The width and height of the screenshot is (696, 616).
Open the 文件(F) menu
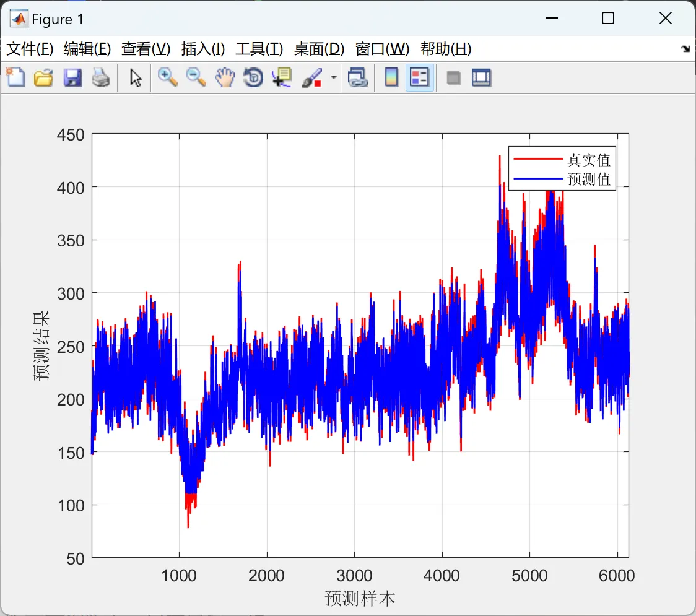coord(30,48)
